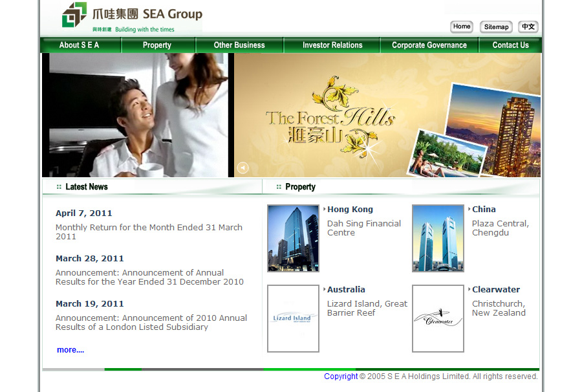
Task: Click The Forest Hills banner image
Action: 387,115
